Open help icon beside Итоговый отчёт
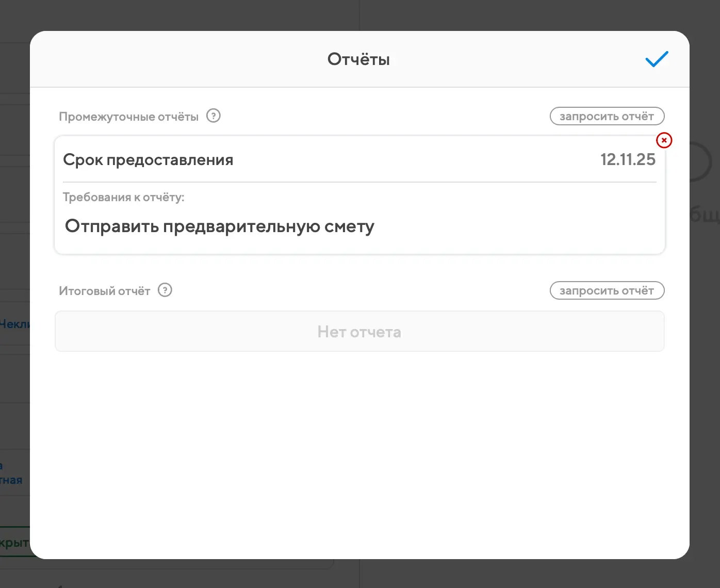This screenshot has height=588, width=720. pos(165,290)
